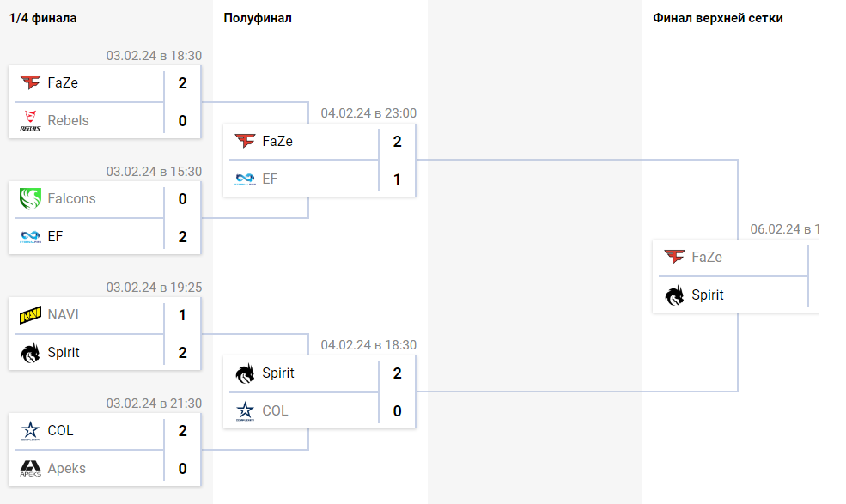Open Falcons team name in quarterfinal
Image resolution: width=846 pixels, height=504 pixels.
[x=71, y=198]
